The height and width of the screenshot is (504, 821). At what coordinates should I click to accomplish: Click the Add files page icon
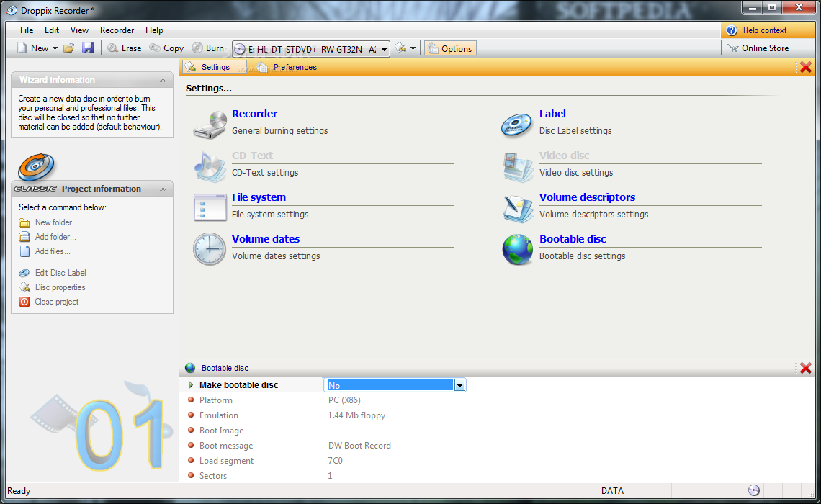coord(24,251)
